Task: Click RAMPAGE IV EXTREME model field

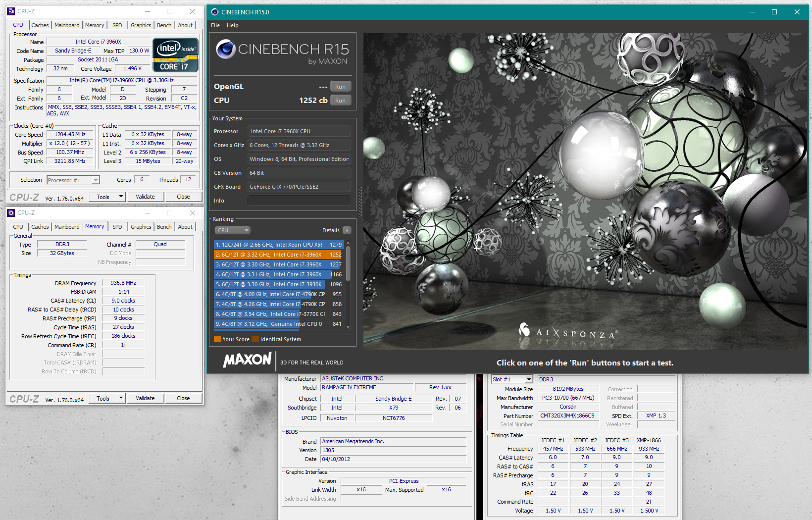Action: pos(367,387)
